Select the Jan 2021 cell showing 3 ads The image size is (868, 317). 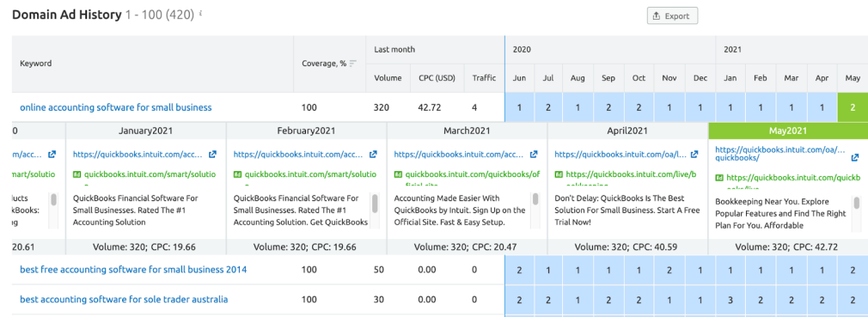coord(730,299)
